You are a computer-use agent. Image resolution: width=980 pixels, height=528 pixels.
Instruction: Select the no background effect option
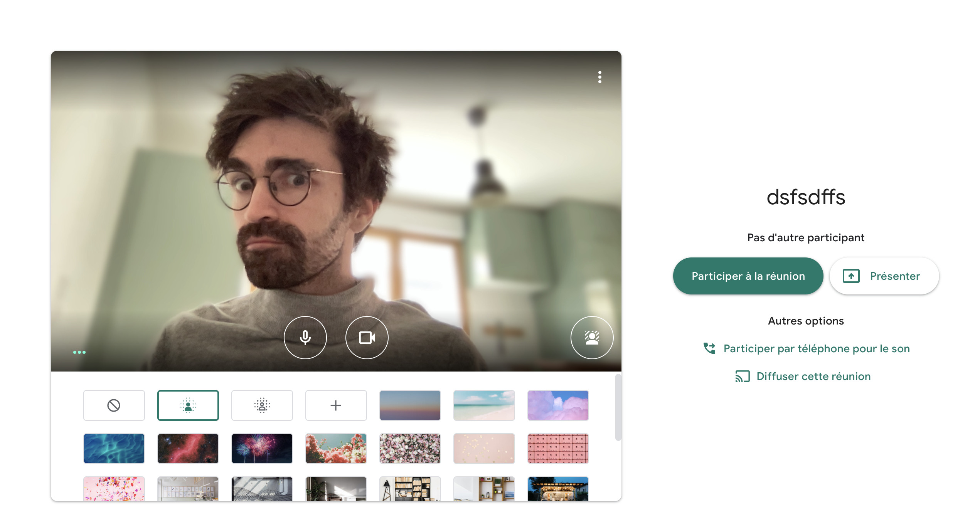(x=114, y=405)
